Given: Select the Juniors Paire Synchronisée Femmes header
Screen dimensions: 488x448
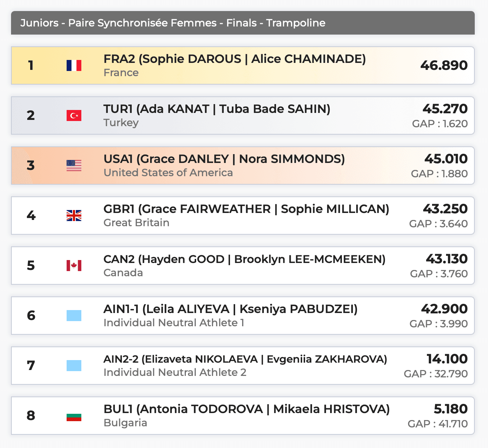Looking at the screenshot, I should coord(173,23).
